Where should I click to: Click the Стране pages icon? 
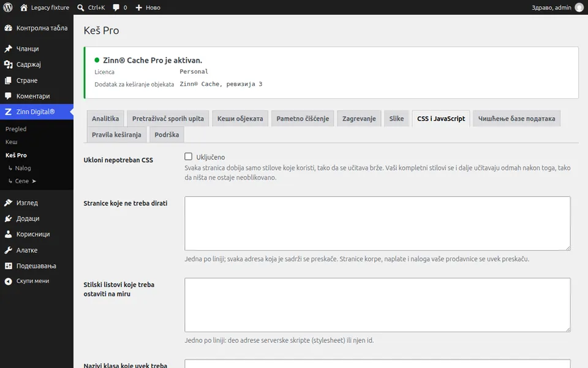[8, 80]
